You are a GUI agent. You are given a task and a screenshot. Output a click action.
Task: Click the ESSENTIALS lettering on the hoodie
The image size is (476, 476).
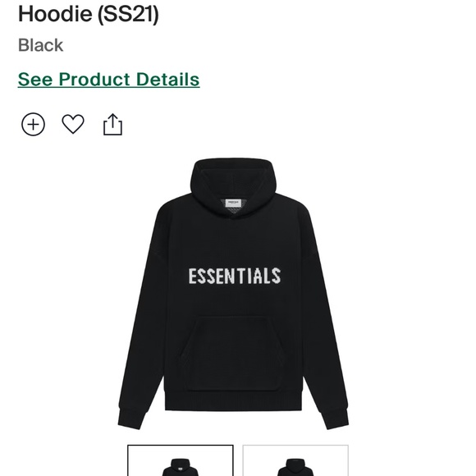click(235, 276)
